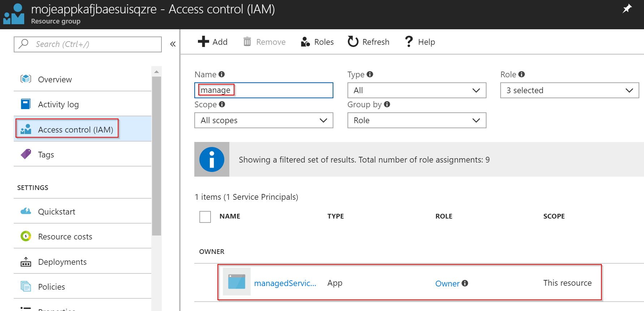Image resolution: width=644 pixels, height=311 pixels.
Task: Click the Name filter input containing manage
Action: pos(264,90)
